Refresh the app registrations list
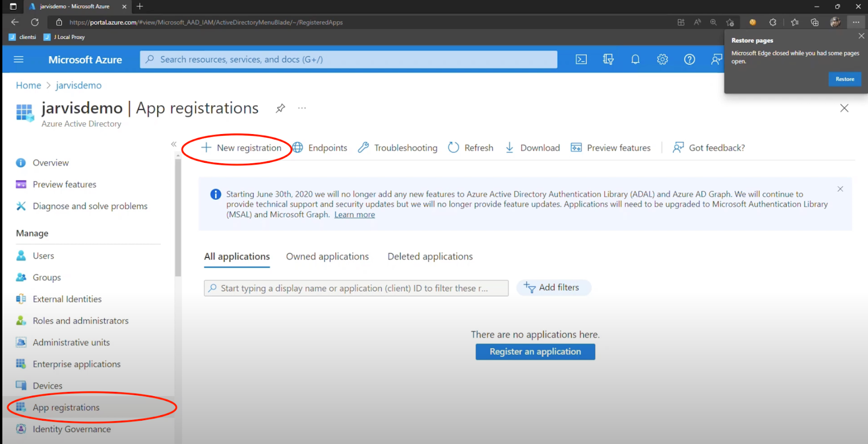868x444 pixels. pos(471,148)
